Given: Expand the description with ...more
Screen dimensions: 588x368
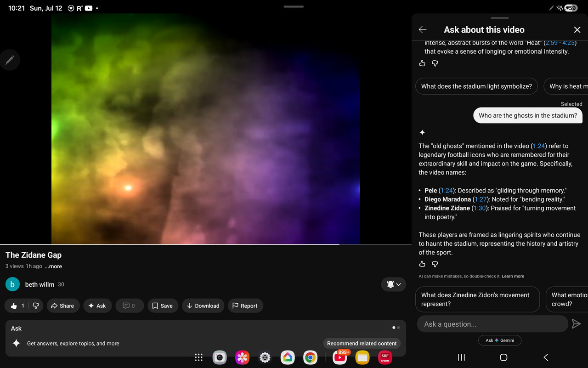Looking at the screenshot, I should tap(53, 266).
